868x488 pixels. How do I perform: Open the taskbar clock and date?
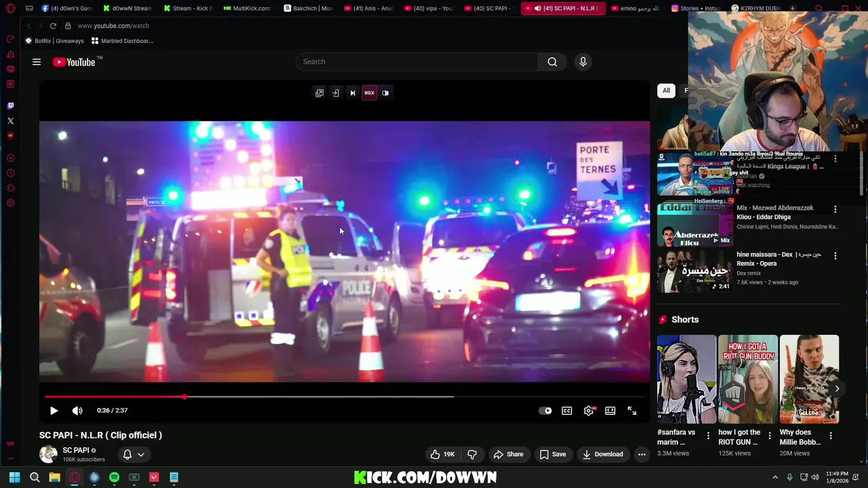tap(837, 477)
